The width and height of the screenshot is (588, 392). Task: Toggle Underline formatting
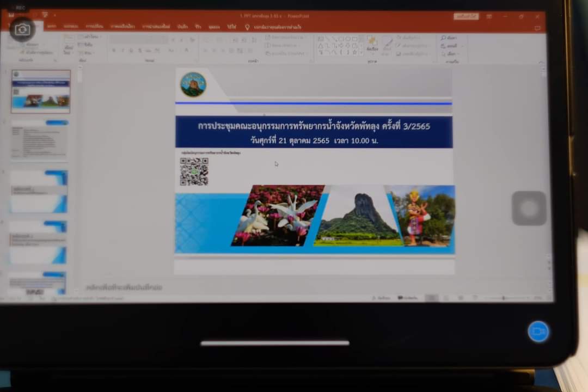click(131, 50)
